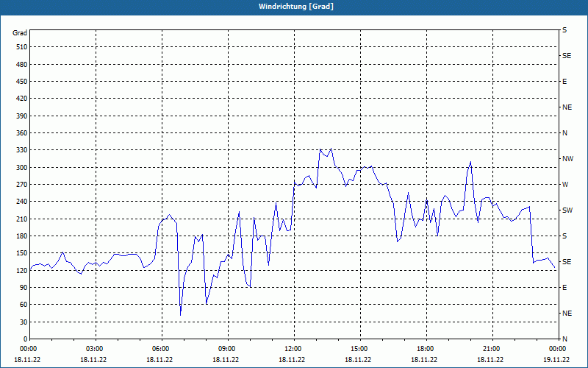Click the "18.11.22" date under the first 00:00
Screen dimensions: 588x368
click(27, 359)
